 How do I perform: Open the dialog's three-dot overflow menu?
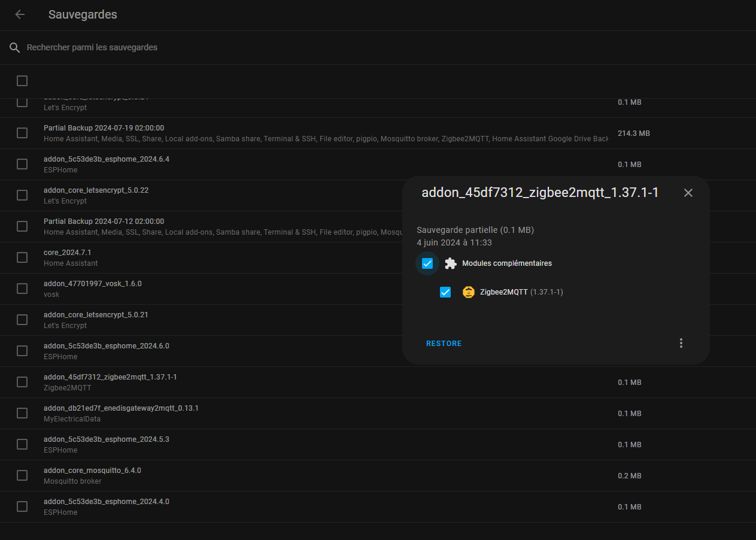tap(681, 343)
